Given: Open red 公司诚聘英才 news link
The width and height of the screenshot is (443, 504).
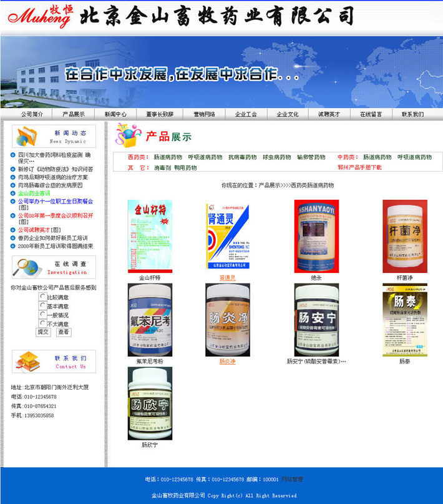Looking at the screenshot, I should click(x=34, y=230).
